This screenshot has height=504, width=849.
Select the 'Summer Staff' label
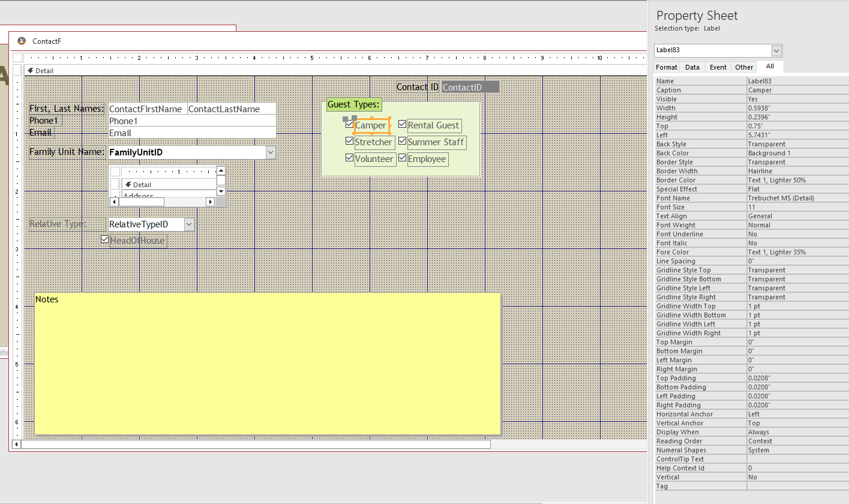[x=436, y=142]
